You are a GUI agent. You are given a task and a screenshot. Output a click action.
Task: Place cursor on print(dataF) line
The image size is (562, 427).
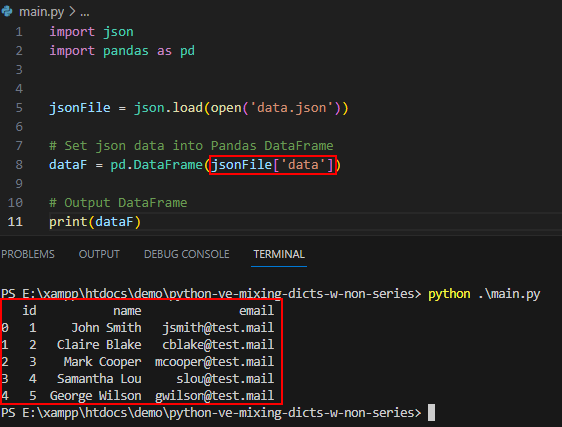[x=95, y=222]
